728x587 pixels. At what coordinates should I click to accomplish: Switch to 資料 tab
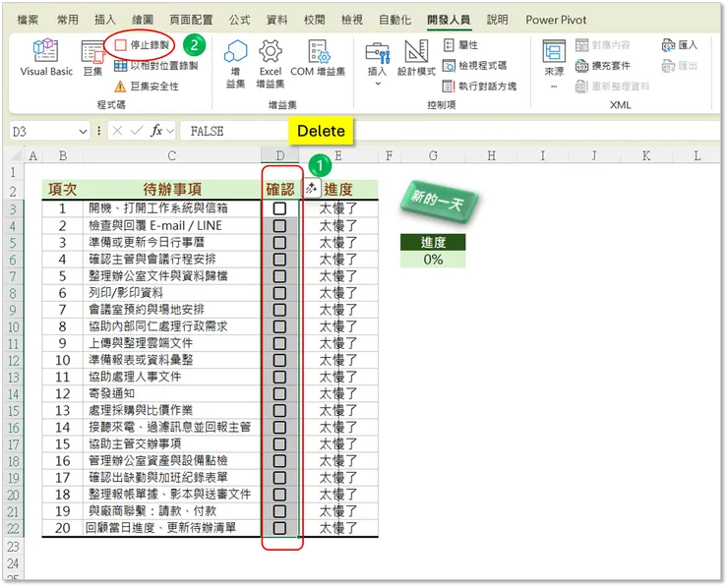point(276,20)
